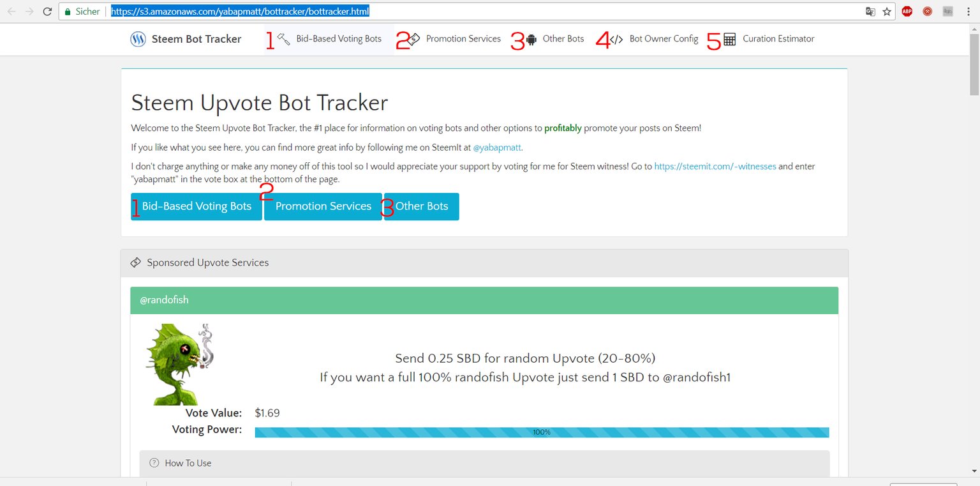Click the Steem logo icon
The image size is (980, 486).
[x=138, y=39]
